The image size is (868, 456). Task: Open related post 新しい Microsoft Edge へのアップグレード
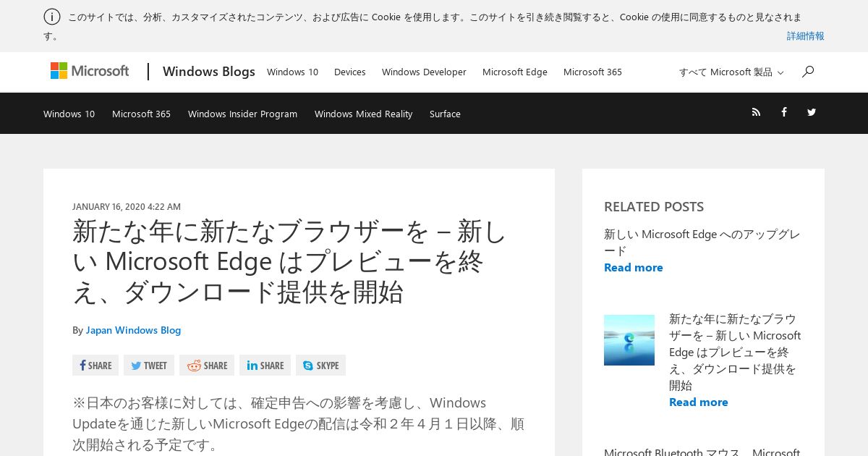[x=702, y=242]
